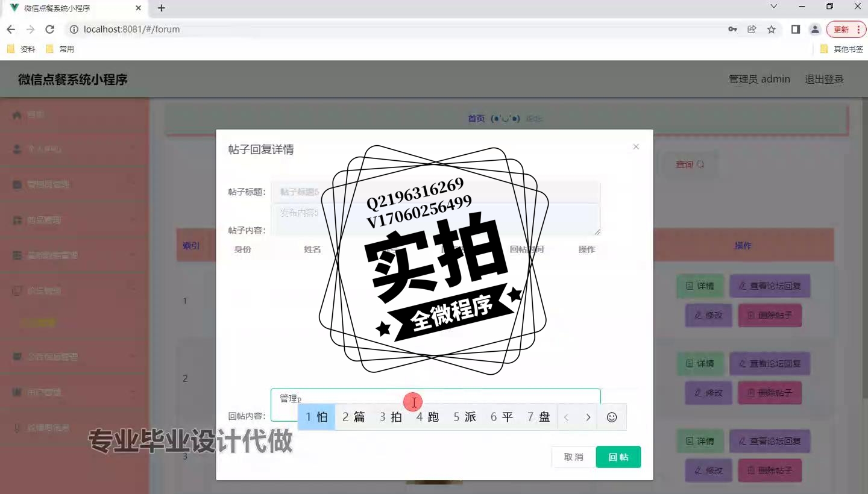
Task: Pick IME candidate 2 篇
Action: click(354, 417)
